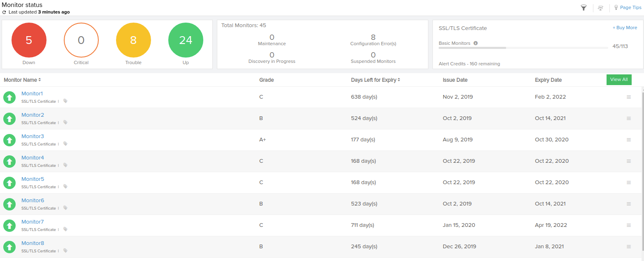Sort by Days Left for Expiry column
Viewport: 644px width, 261px height.
point(375,80)
